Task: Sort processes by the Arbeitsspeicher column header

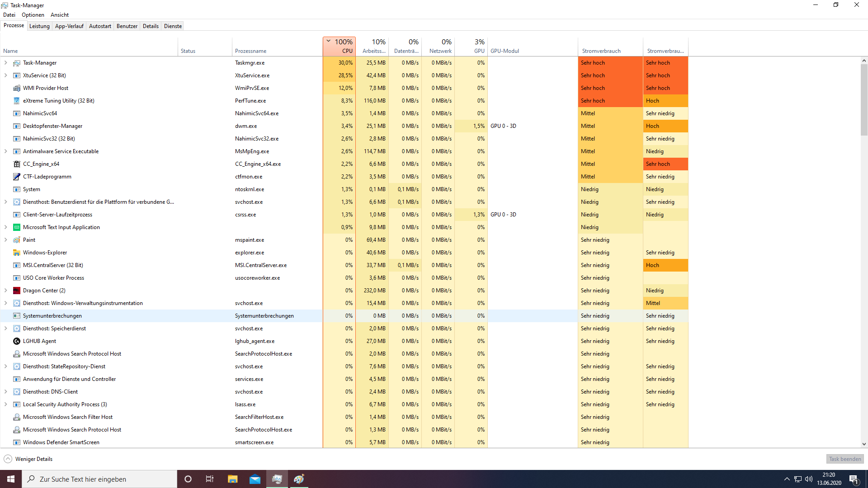Action: (373, 47)
